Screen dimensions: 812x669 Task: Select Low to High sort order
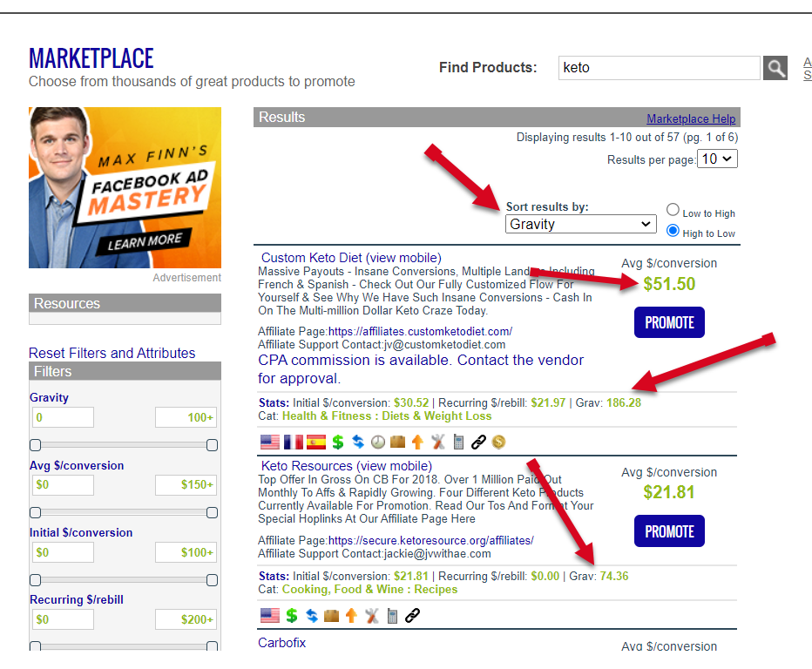[x=673, y=210]
